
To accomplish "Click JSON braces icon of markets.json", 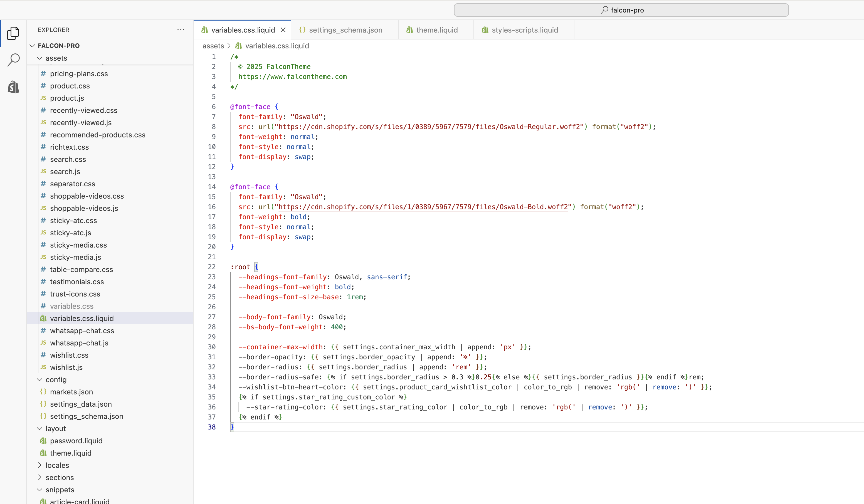I will coord(43,392).
